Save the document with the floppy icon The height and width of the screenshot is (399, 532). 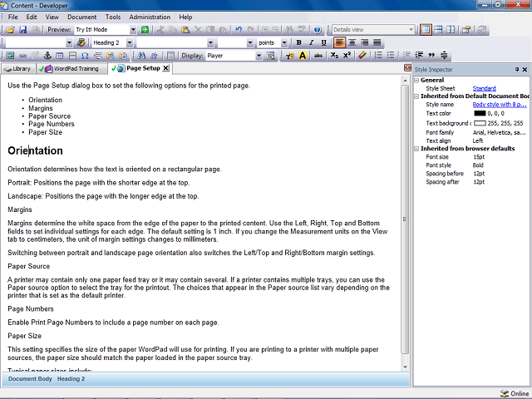click(x=22, y=30)
